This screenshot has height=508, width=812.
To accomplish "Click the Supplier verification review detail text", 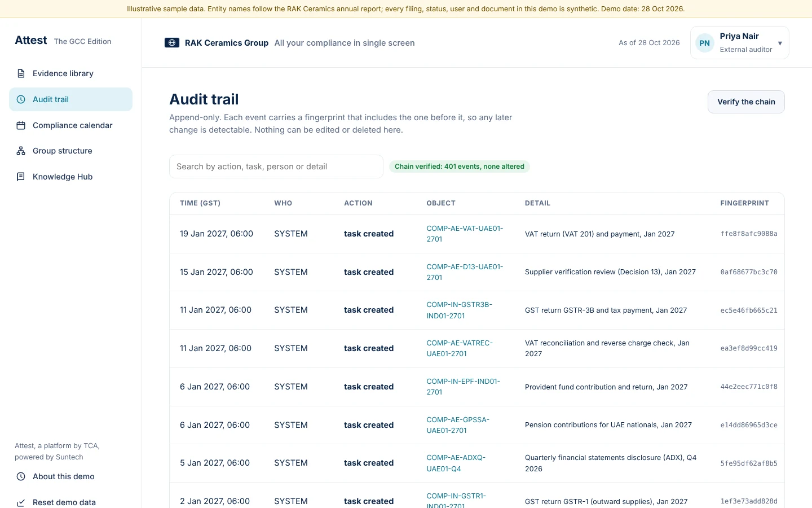I will click(610, 272).
